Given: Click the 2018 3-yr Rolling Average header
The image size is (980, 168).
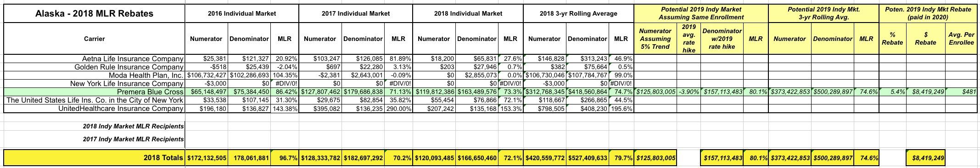Looking at the screenshot, I should pyautogui.click(x=578, y=14).
